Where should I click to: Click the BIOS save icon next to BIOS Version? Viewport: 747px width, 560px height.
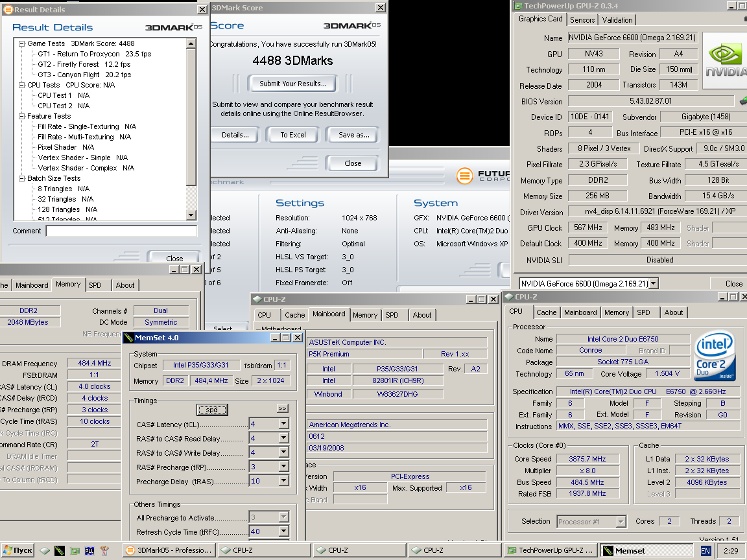[x=743, y=101]
